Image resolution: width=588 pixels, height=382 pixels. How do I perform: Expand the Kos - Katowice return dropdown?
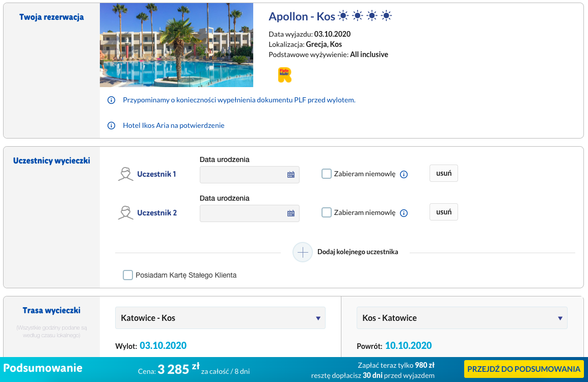click(462, 318)
